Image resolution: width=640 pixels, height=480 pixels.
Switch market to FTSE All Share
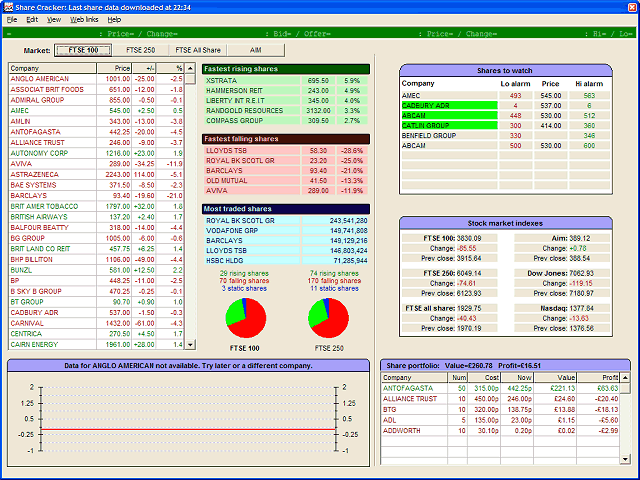point(198,50)
